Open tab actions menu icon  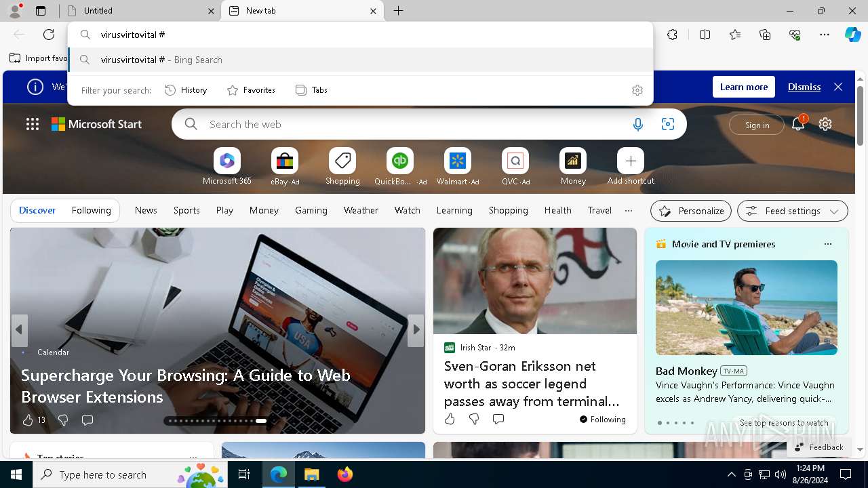click(x=41, y=11)
